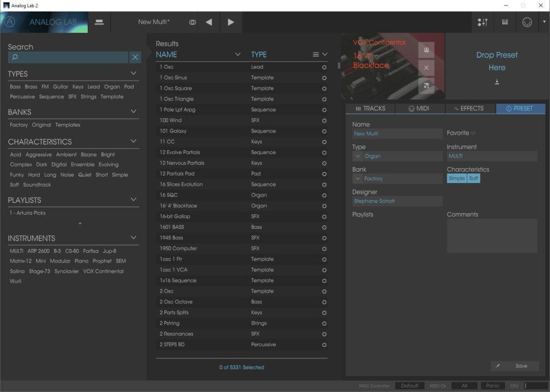Switch to the TRACKS tab
Screen dimensions: 550x392
coord(371,108)
